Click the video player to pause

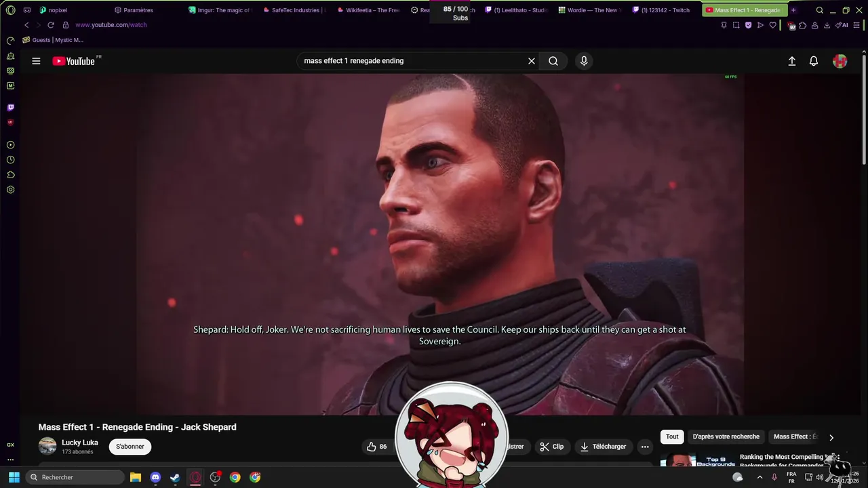click(441, 244)
